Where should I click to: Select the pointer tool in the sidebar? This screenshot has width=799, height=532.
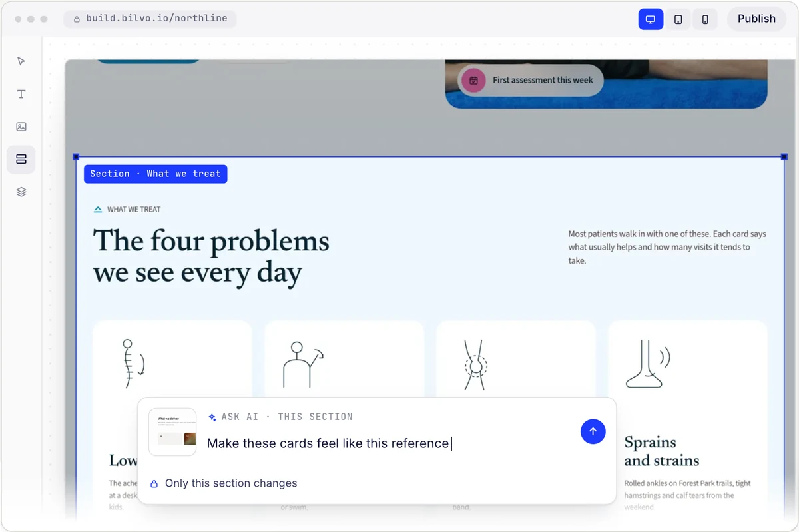pyautogui.click(x=21, y=61)
